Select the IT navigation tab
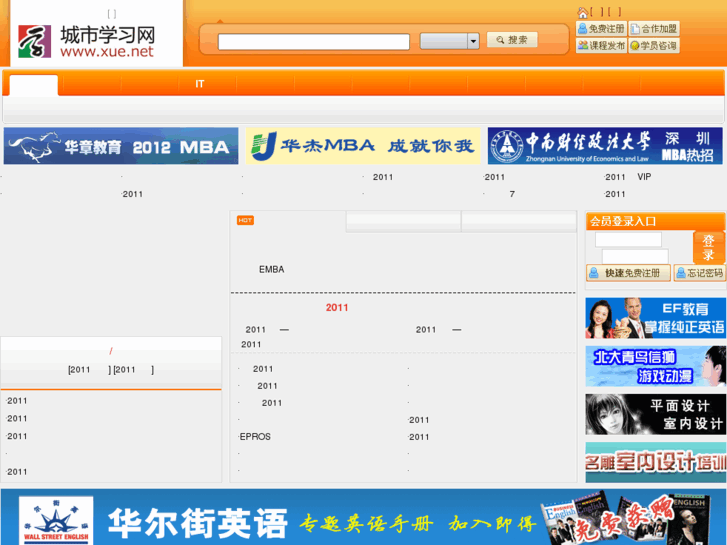 click(199, 84)
